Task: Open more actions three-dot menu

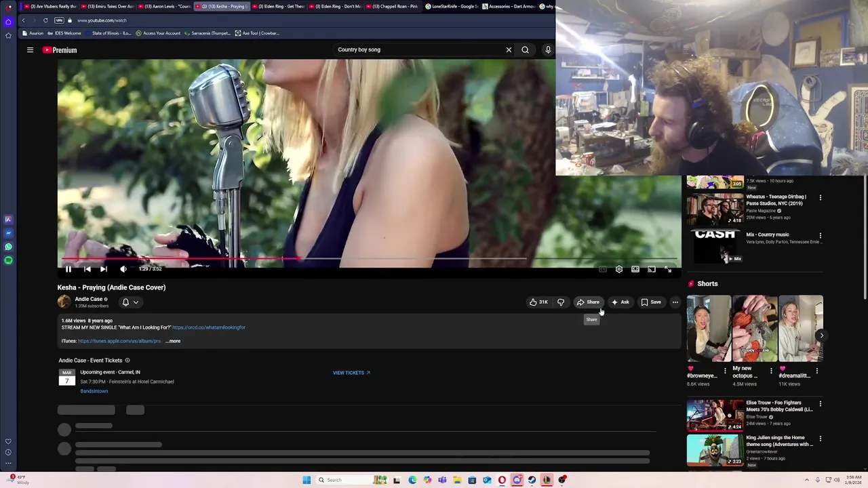Action: coord(675,302)
